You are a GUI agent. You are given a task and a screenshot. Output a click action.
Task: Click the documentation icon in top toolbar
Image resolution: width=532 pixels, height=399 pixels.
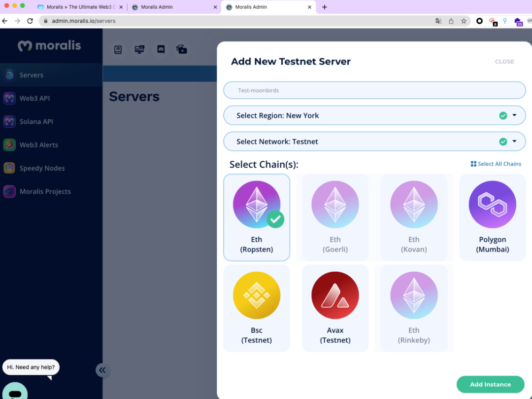point(118,50)
